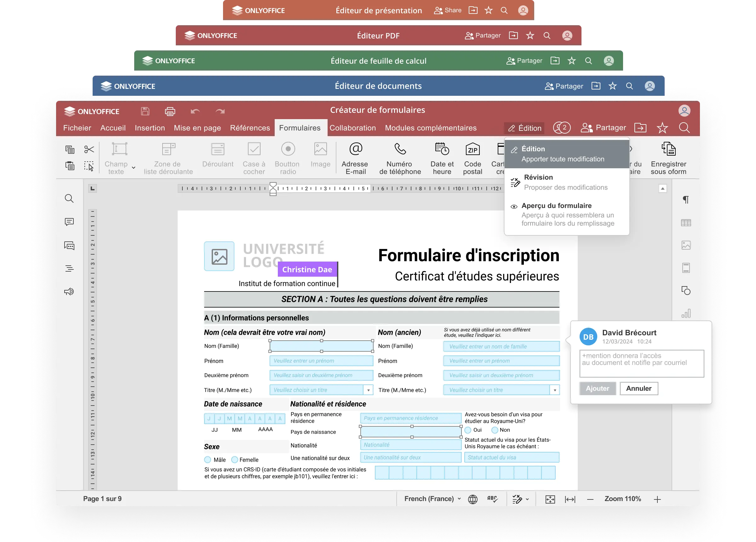Undo the last action
Image resolution: width=756 pixels, height=542 pixels.
[195, 111]
